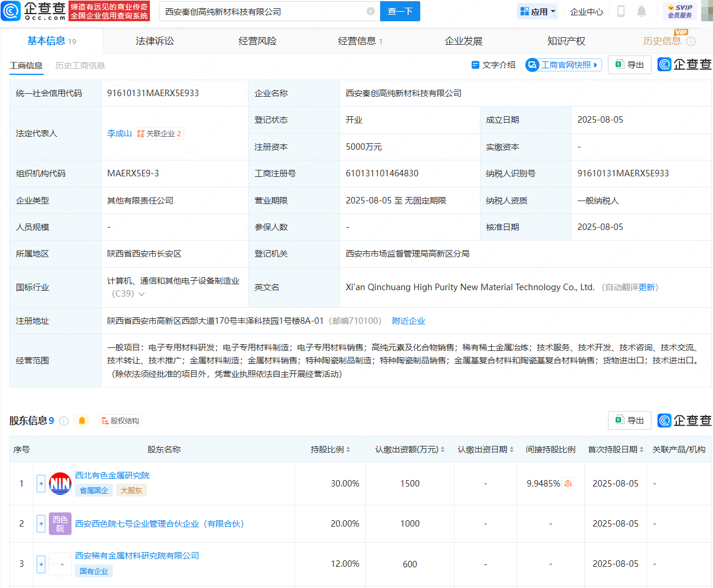Expand the 国标行业 C39 chevron

(142, 294)
